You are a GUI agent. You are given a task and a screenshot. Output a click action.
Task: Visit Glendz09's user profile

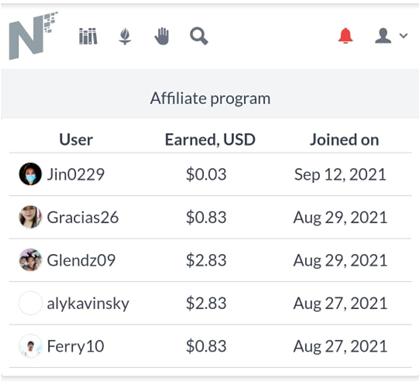[x=81, y=260]
